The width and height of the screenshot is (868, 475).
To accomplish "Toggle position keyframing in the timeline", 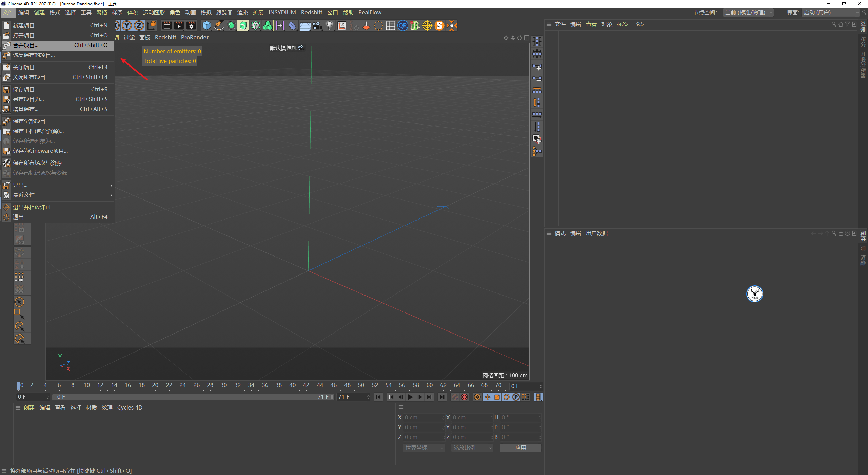I will tap(488, 397).
